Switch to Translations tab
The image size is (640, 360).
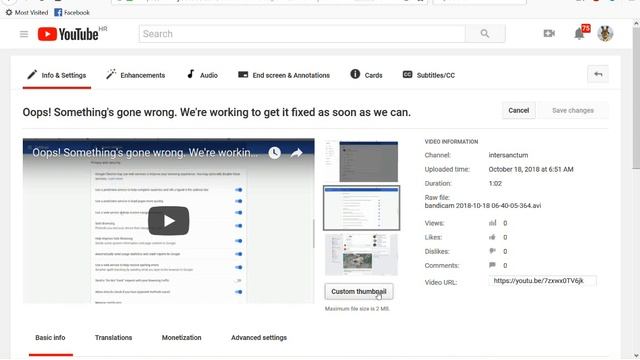(x=113, y=338)
